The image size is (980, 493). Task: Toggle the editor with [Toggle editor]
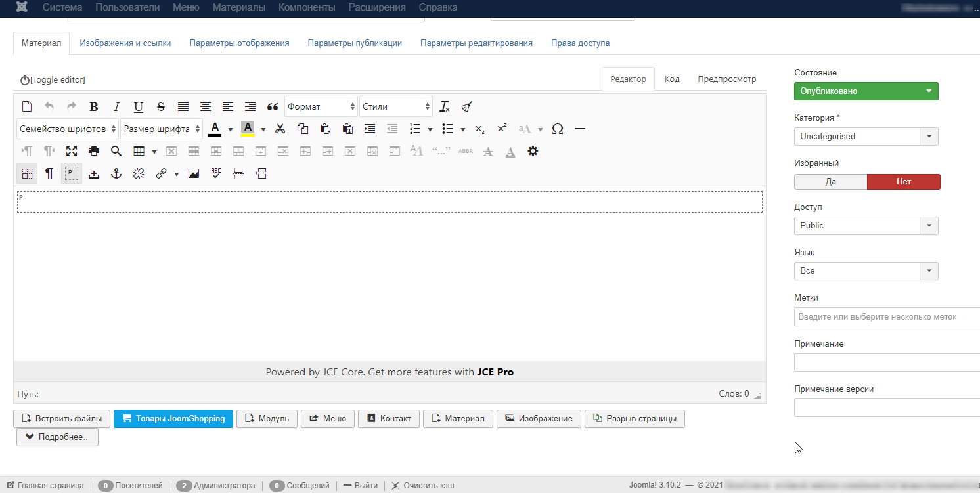coord(53,80)
